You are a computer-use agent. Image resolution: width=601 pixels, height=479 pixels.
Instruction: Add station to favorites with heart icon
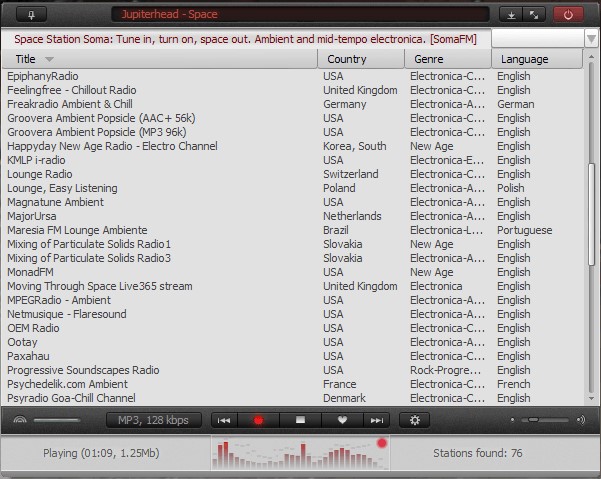coord(341,421)
